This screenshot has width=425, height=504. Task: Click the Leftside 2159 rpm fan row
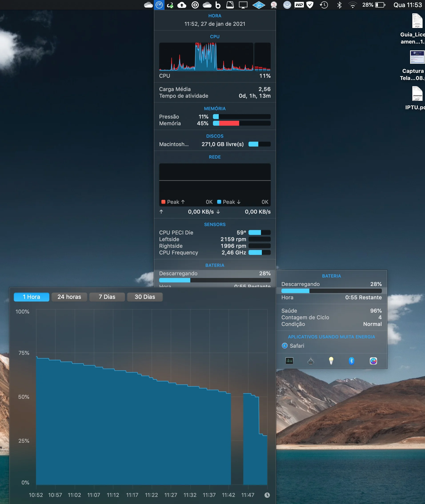pos(215,239)
